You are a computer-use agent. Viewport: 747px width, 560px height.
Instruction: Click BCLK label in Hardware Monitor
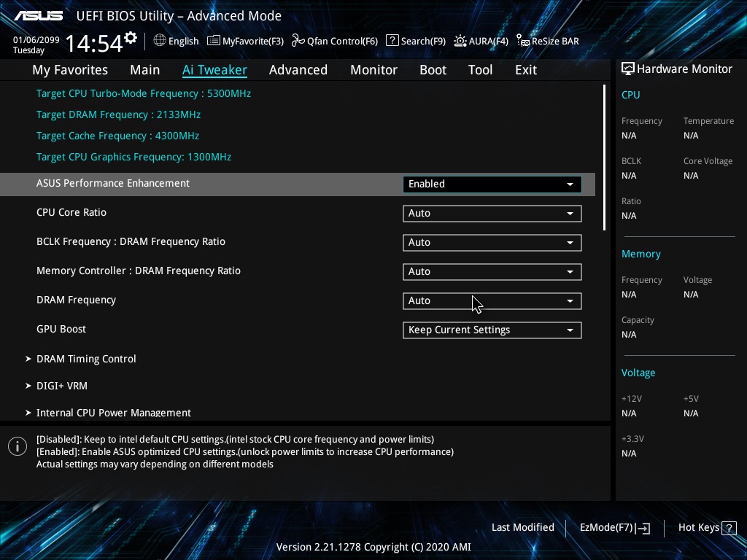[x=631, y=161]
